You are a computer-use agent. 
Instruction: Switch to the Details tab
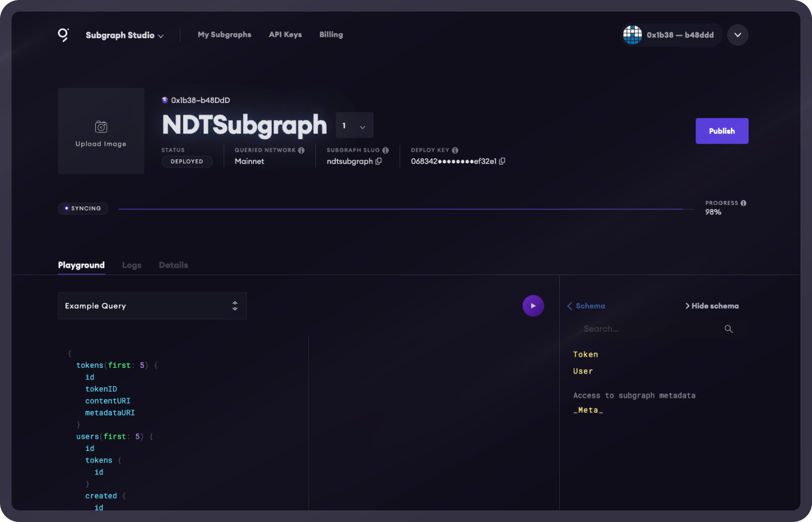pos(174,265)
